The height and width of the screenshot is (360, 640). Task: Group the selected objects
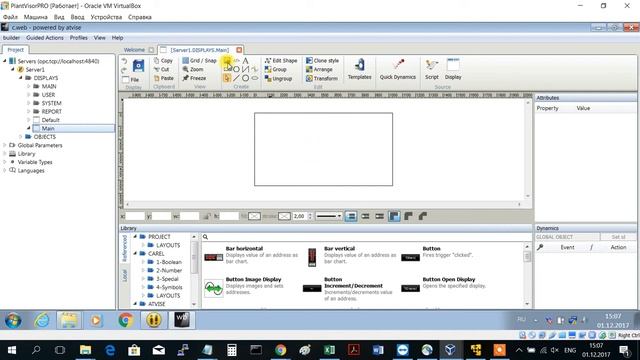click(x=276, y=69)
